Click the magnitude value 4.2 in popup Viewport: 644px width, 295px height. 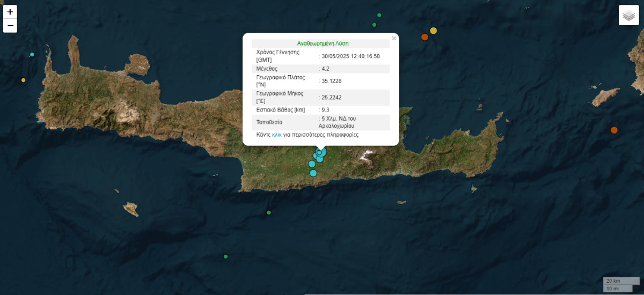pos(326,69)
